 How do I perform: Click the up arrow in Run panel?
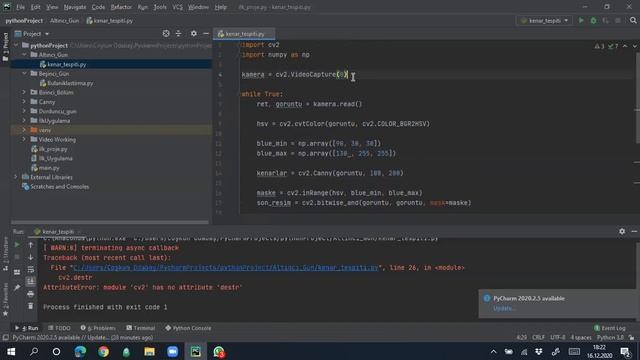[x=31, y=244]
